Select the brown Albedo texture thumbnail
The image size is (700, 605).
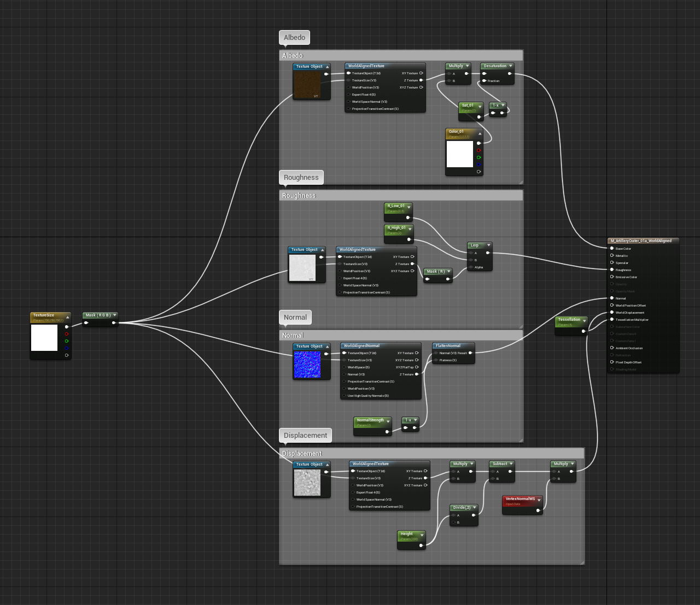(307, 85)
